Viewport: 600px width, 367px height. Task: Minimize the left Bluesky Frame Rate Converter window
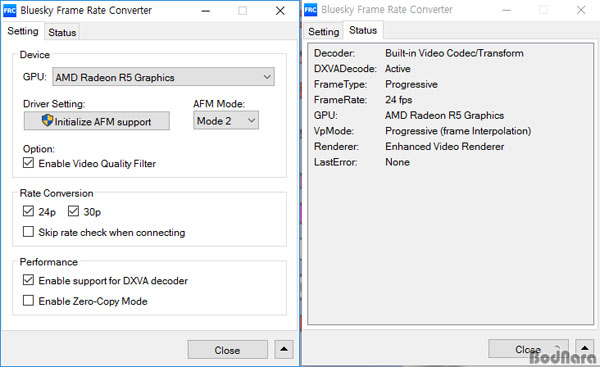pos(206,11)
